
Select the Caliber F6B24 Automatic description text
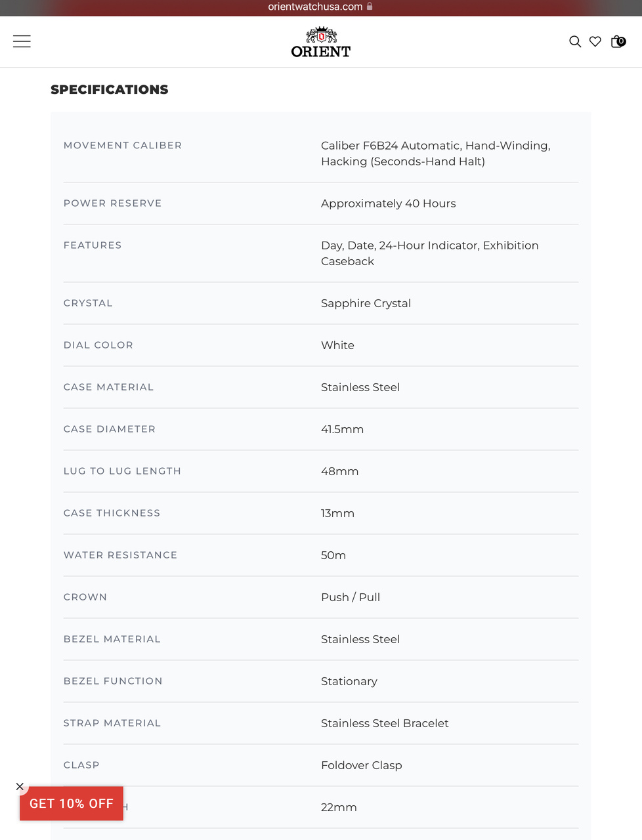[x=435, y=154]
